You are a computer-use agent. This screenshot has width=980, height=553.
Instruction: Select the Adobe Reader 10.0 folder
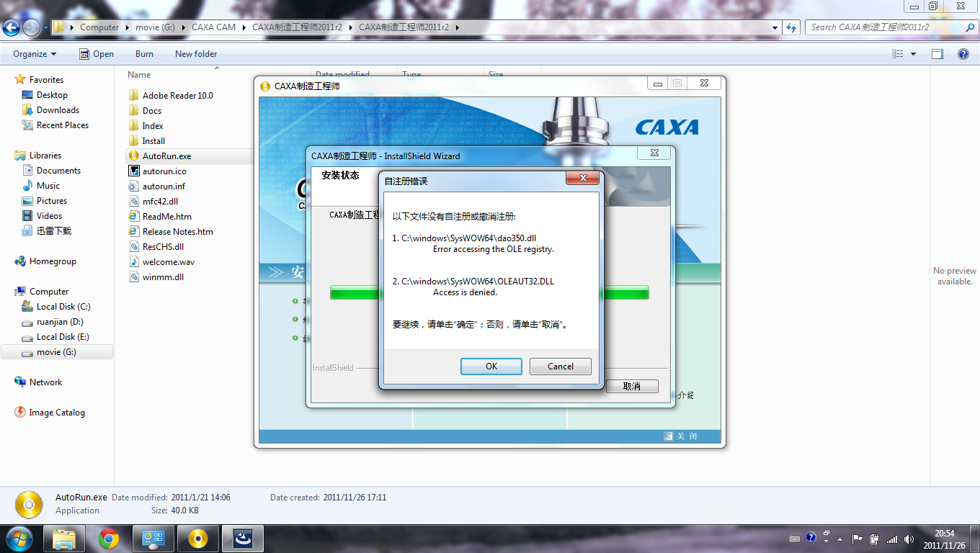[x=177, y=96]
